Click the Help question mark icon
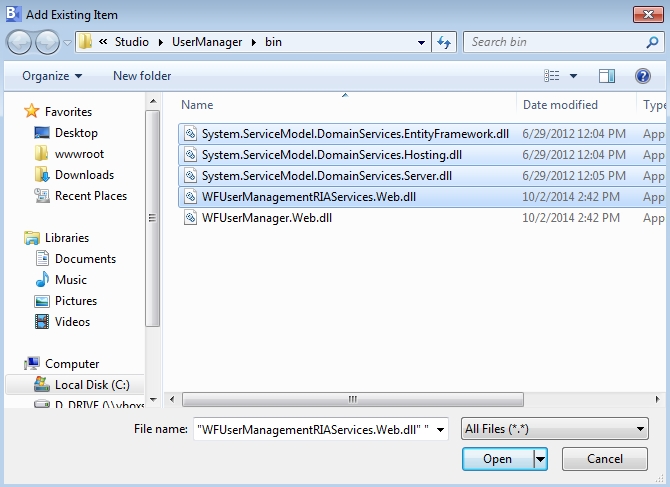Screen dimensions: 670x487 [x=643, y=76]
